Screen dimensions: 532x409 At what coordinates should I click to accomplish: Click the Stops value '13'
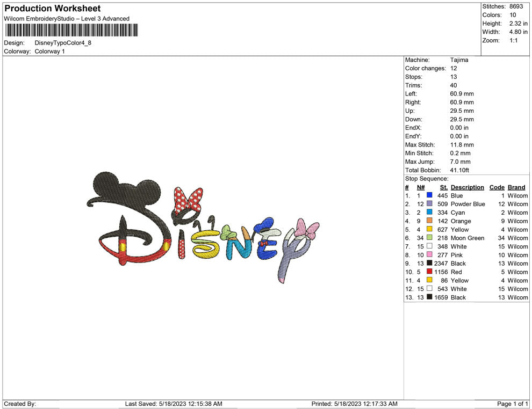coord(454,77)
